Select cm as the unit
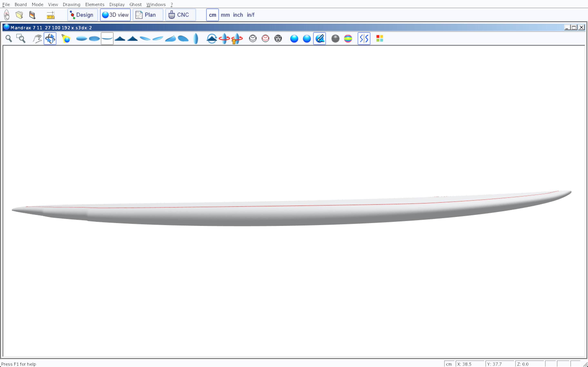 (x=212, y=15)
